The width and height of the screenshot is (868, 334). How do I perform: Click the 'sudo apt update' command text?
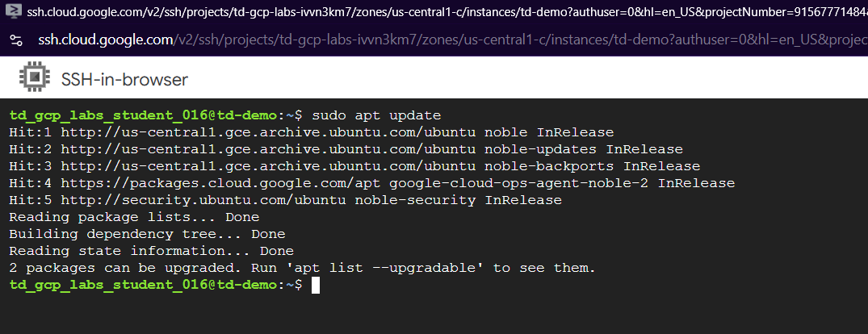coord(376,115)
